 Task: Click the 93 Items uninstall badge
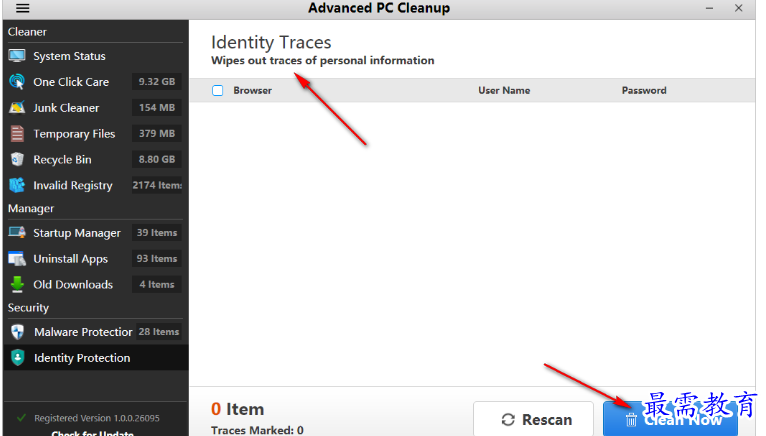(157, 259)
